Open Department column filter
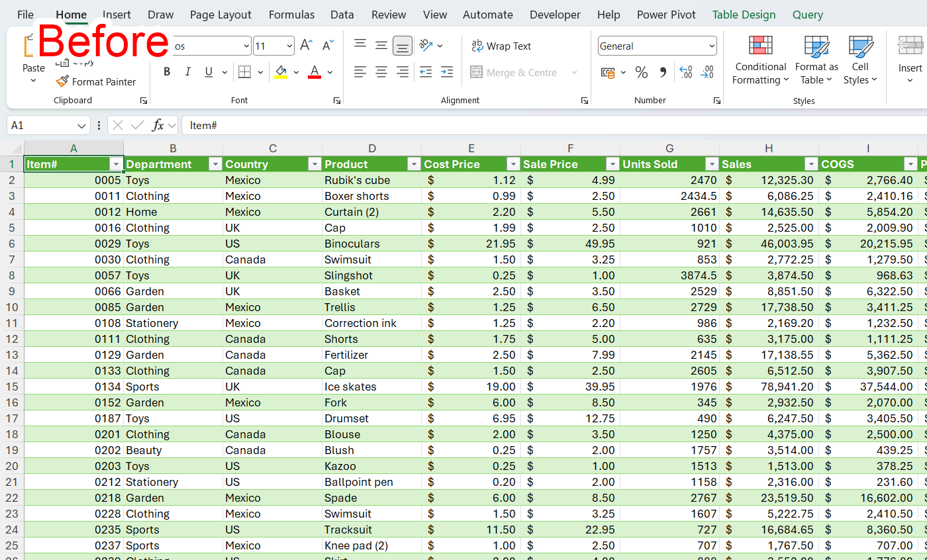The width and height of the screenshot is (927, 560). pyautogui.click(x=215, y=164)
